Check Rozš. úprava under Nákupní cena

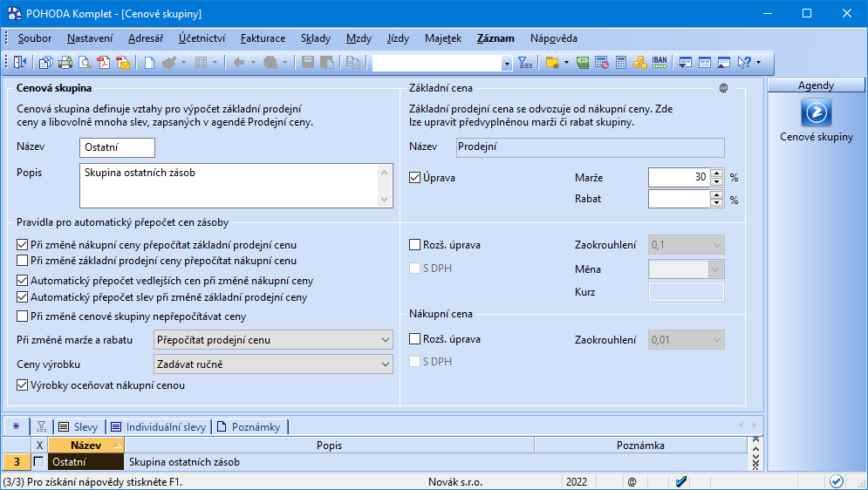[x=414, y=339]
